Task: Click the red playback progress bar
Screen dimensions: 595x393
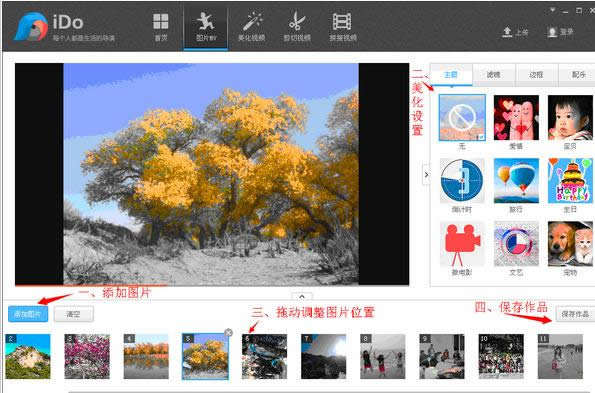Action: pyautogui.click(x=91, y=285)
